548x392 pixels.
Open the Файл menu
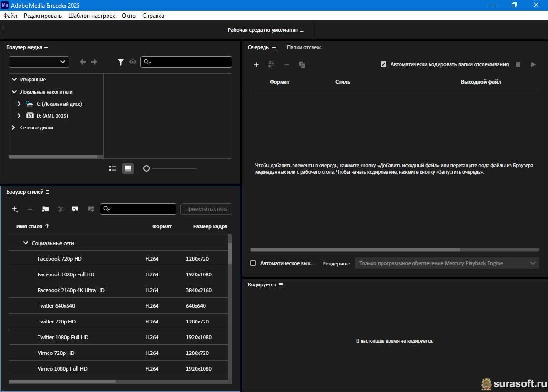point(10,16)
